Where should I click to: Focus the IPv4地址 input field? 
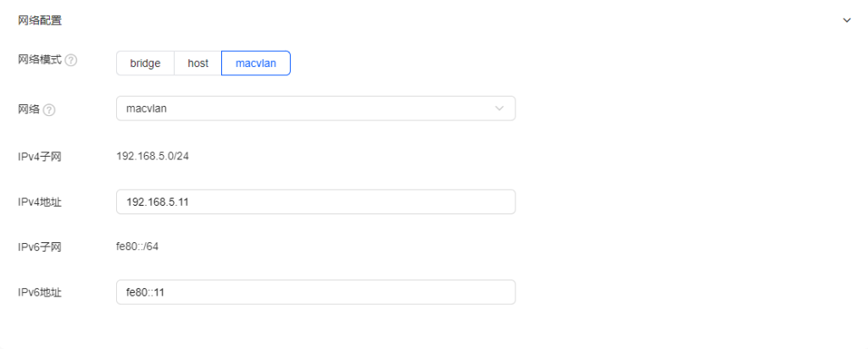point(315,202)
